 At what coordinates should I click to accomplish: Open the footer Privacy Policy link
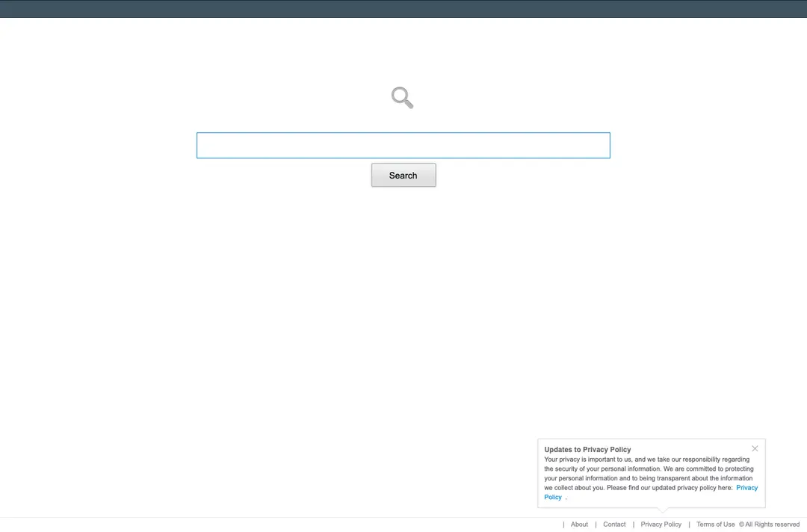661,525
